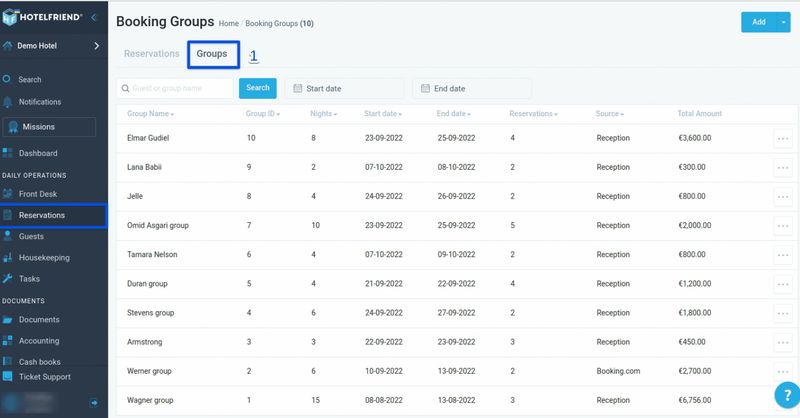800x418 pixels.
Task: Open Housekeeping from the sidebar
Action: [44, 257]
